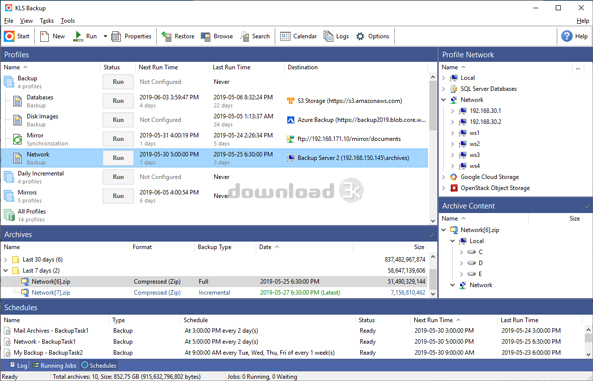Open the File menu
This screenshot has width=593, height=381.
pos(8,21)
